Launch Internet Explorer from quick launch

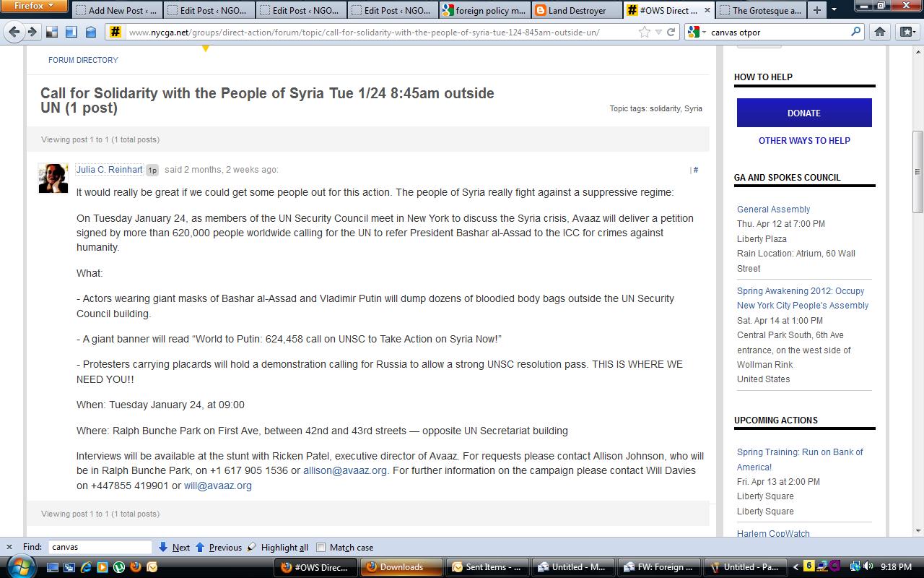tap(86, 567)
